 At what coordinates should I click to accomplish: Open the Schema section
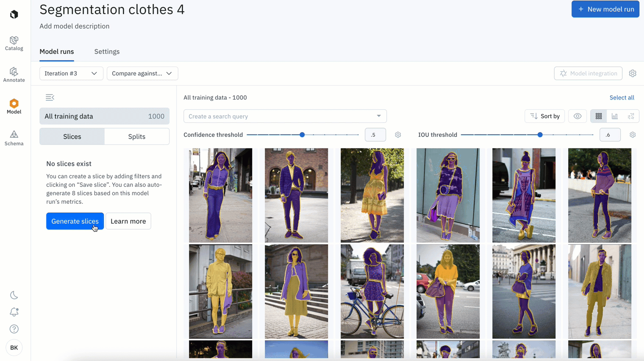[14, 139]
